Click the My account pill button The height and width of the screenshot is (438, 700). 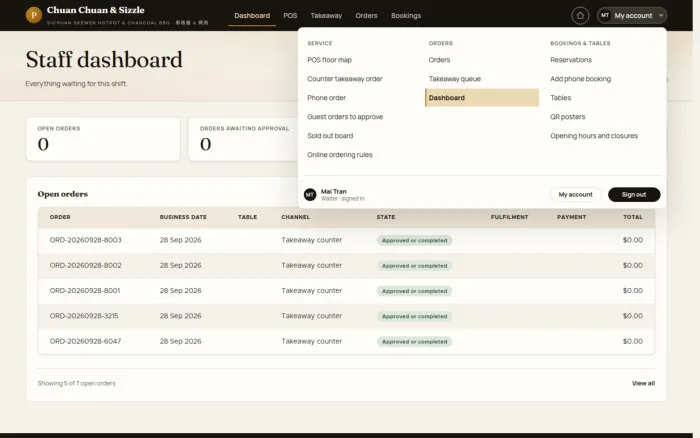coord(575,195)
